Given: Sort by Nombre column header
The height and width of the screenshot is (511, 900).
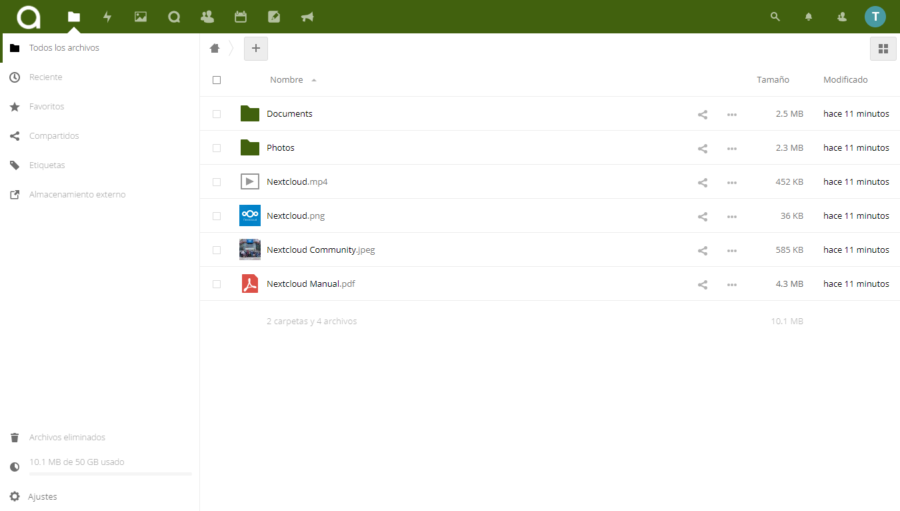Looking at the screenshot, I should click(286, 80).
